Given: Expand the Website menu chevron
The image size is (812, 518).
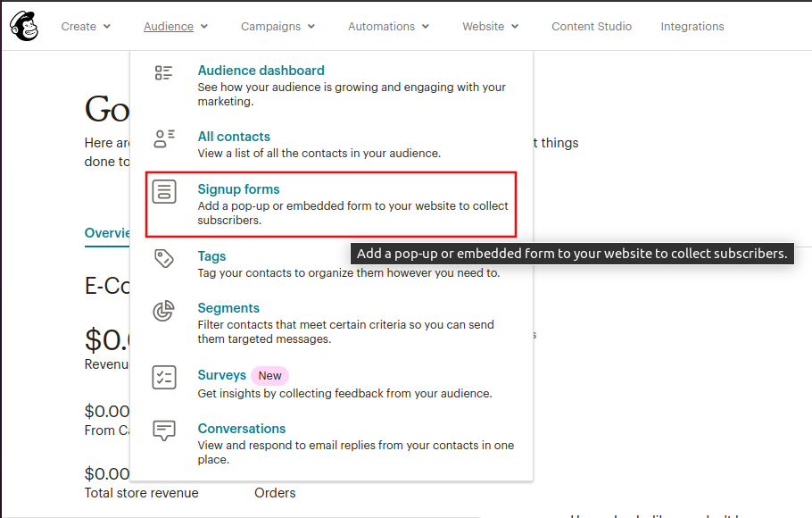Looking at the screenshot, I should coord(515,27).
